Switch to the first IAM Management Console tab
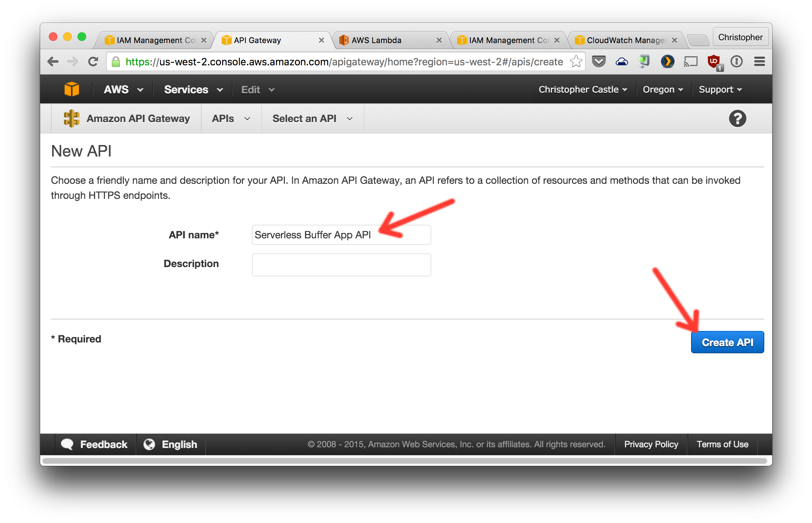 click(x=154, y=40)
